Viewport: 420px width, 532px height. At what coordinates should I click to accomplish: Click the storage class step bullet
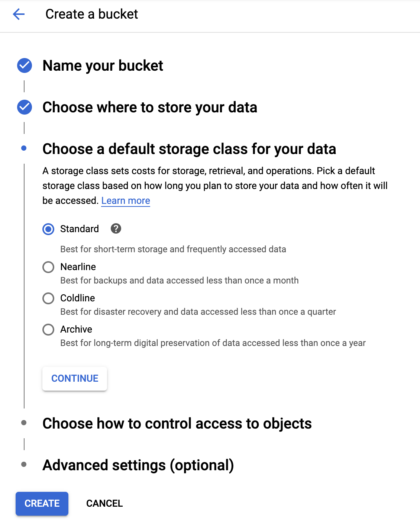[x=24, y=148]
